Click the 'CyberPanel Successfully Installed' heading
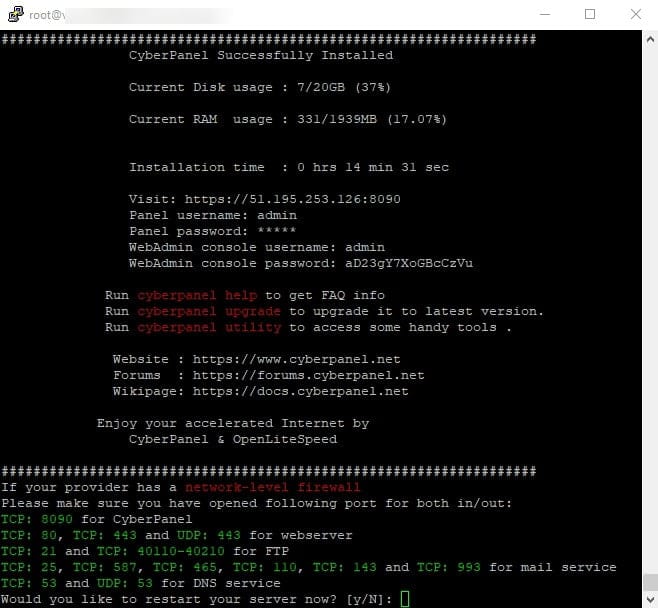The image size is (658, 608). tap(261, 55)
